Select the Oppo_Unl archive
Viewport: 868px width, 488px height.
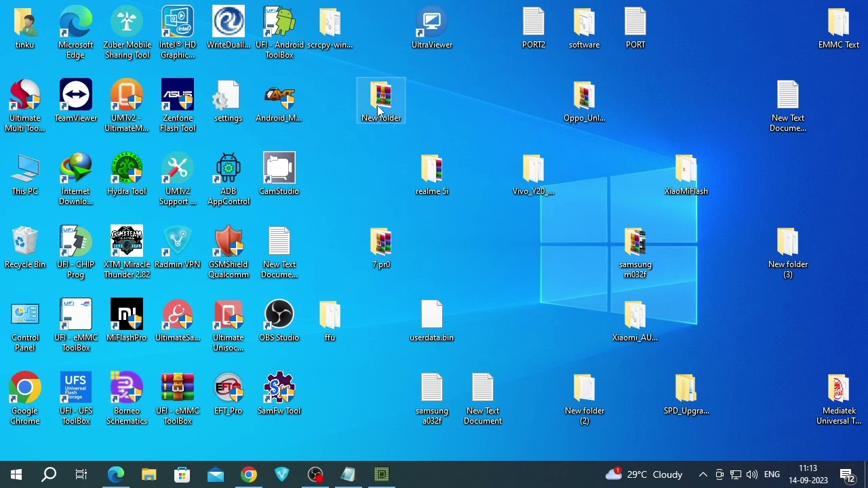pyautogui.click(x=585, y=102)
